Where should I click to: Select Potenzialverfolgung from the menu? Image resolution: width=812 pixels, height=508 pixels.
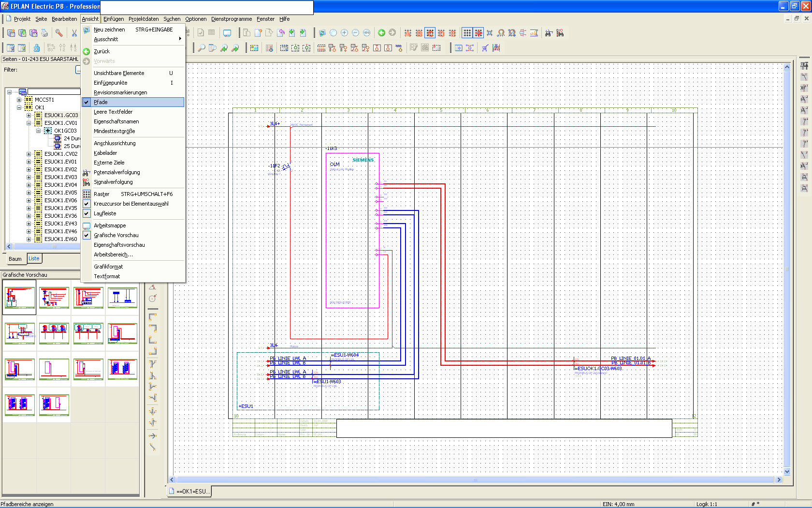point(116,172)
